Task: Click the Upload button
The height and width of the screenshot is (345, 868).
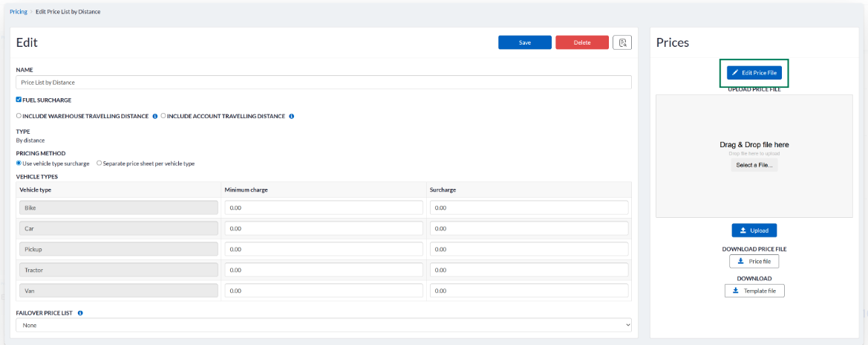Action: (x=754, y=230)
